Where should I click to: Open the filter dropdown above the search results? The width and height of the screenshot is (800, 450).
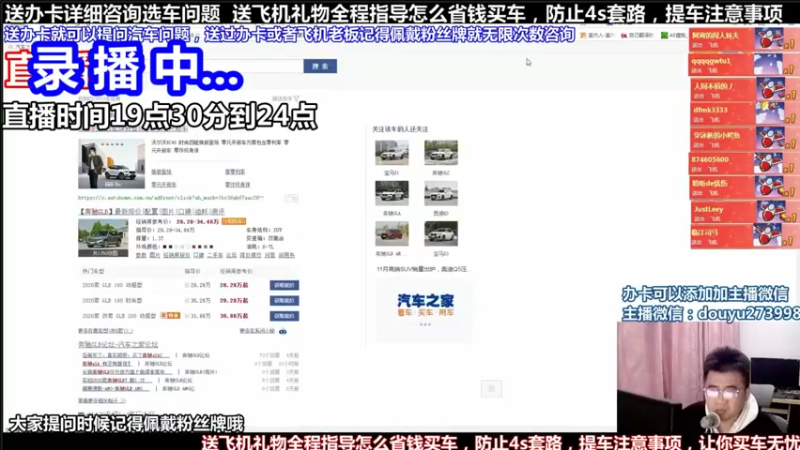[285, 98]
